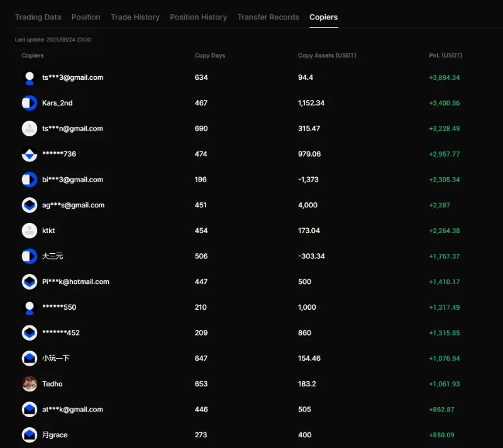Screen dimensions: 503x448
Task: Open the Position tab
Action: click(86, 17)
